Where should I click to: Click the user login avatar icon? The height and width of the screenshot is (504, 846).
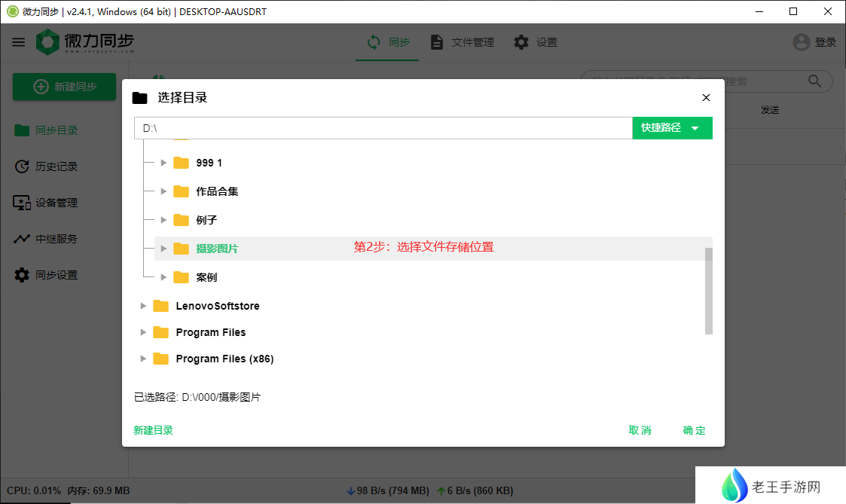802,42
